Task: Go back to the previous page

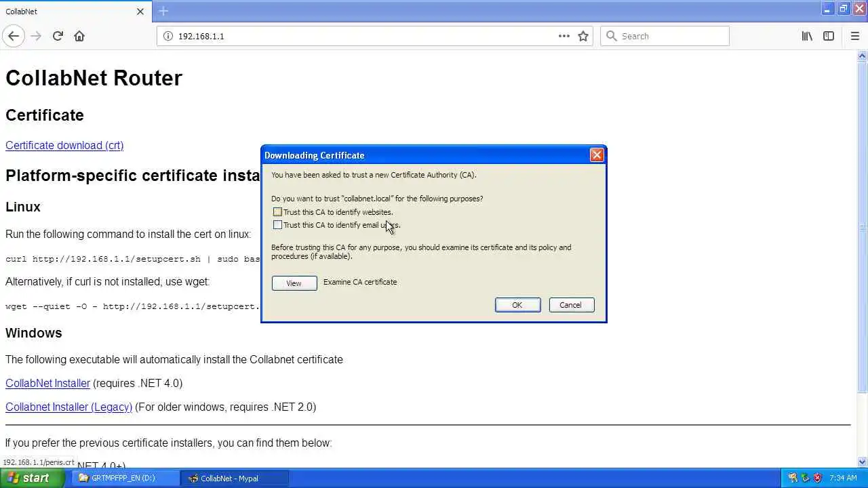Action: (14, 36)
